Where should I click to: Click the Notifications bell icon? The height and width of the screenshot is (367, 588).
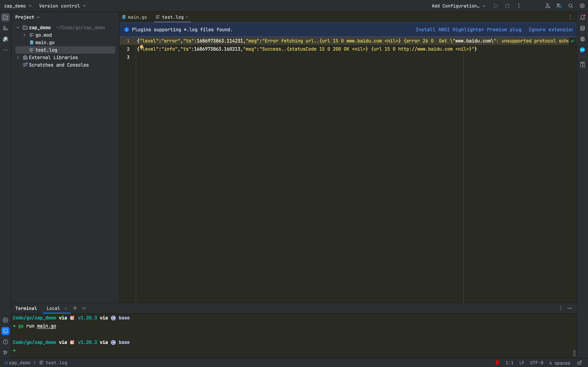[x=582, y=17]
